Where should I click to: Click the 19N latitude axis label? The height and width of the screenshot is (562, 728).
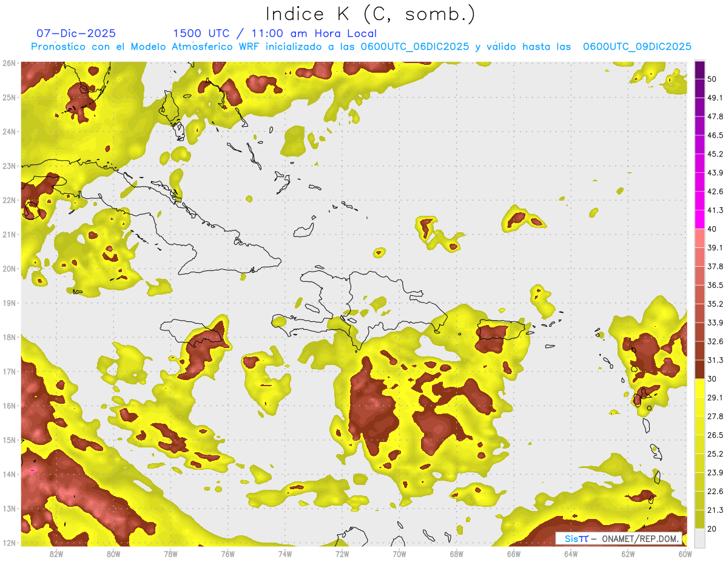(8, 303)
